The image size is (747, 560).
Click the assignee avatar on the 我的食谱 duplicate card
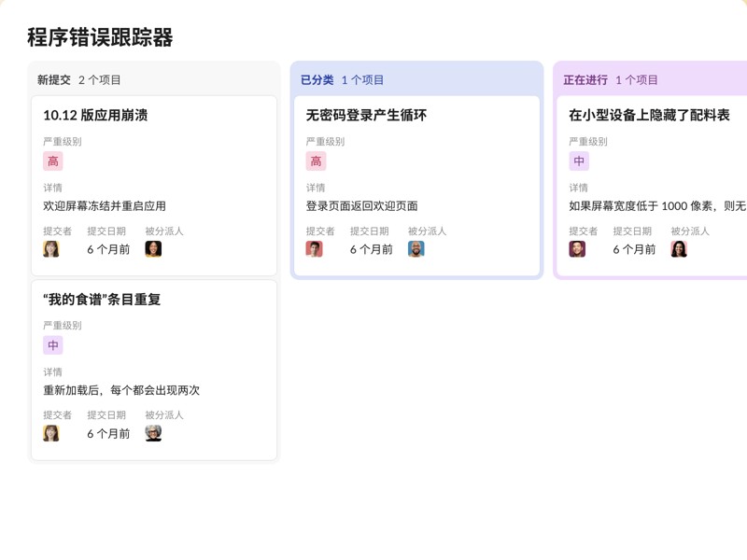tap(152, 433)
